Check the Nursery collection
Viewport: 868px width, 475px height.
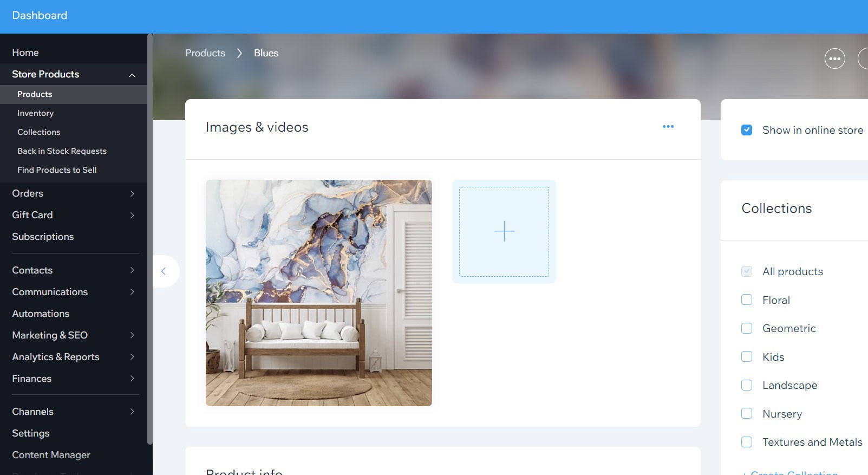pyautogui.click(x=747, y=414)
